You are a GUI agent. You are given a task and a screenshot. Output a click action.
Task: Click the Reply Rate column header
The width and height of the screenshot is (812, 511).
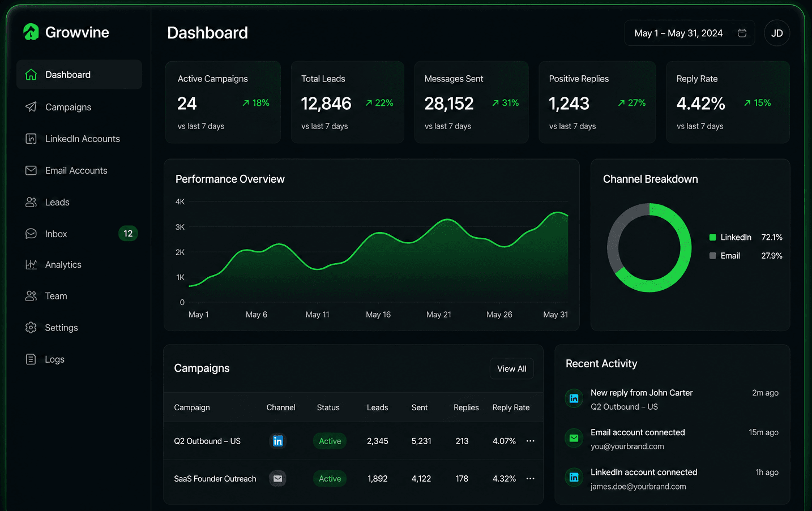(x=511, y=407)
